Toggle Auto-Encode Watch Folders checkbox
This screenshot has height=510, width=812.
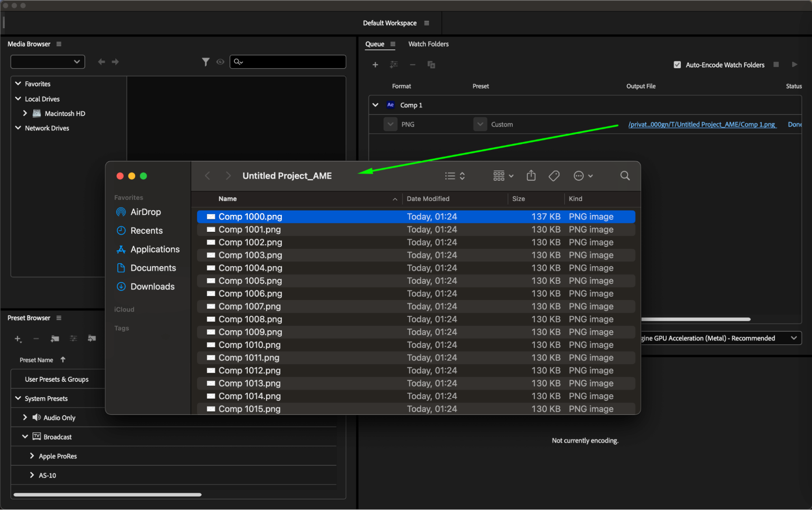(x=677, y=65)
